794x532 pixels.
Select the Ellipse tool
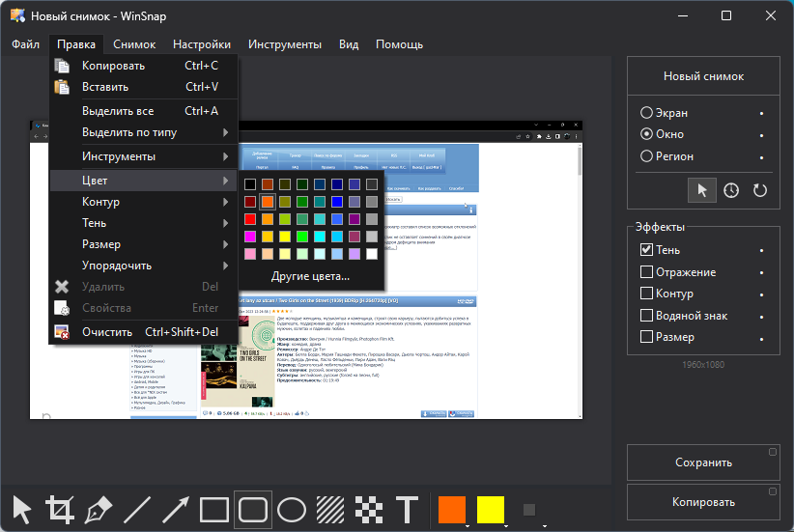tap(292, 510)
